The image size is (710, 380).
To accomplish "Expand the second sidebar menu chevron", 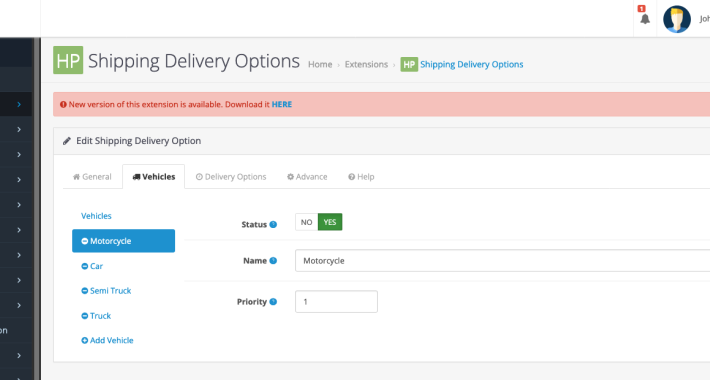I will click(19, 130).
